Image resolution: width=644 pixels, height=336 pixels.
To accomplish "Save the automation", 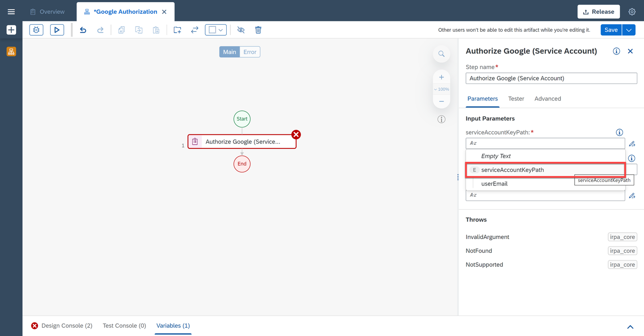I will [x=611, y=30].
